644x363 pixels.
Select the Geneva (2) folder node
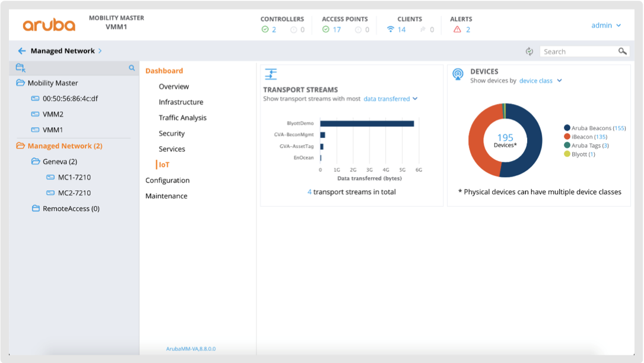59,162
